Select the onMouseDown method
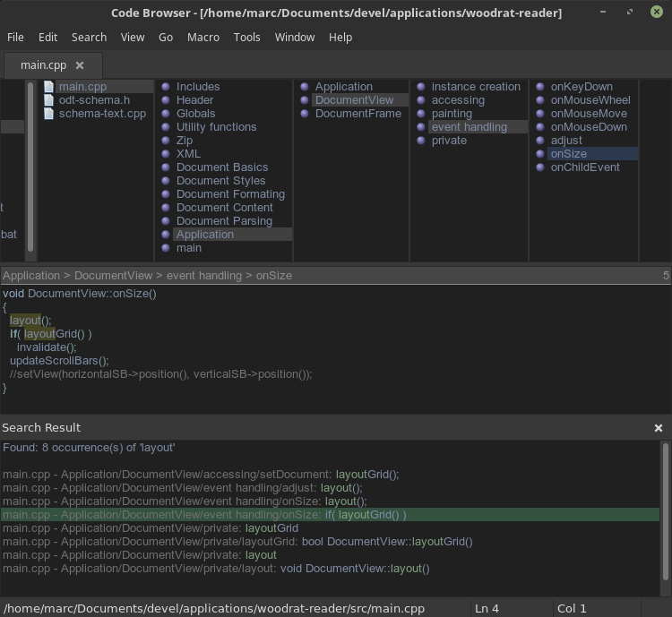This screenshot has width=672, height=617. point(589,127)
